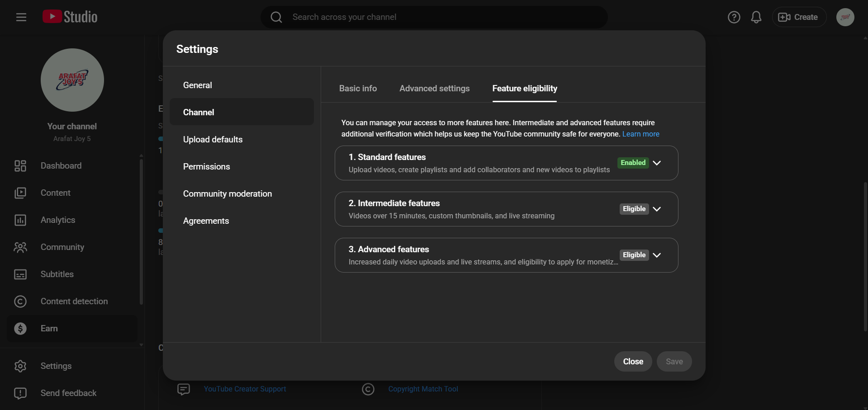The image size is (868, 410).
Task: Expand the Standard features section
Action: click(657, 163)
